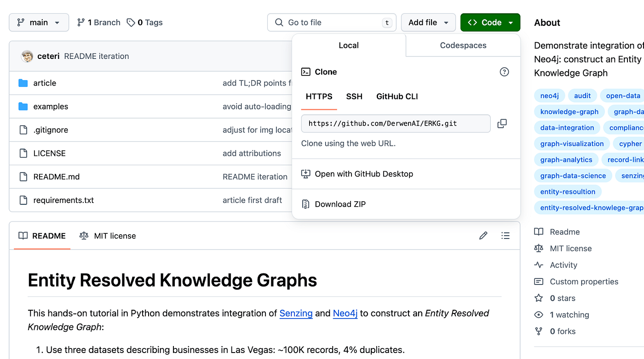Open the README tab

(x=42, y=236)
